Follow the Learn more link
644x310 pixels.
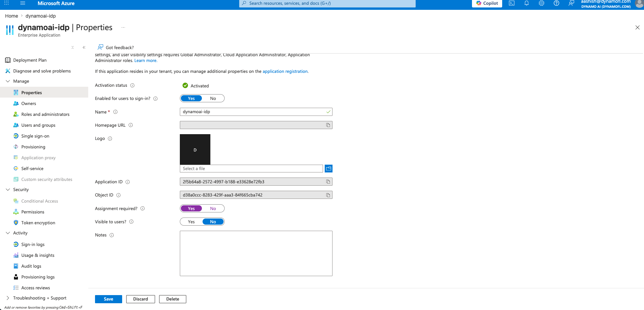(146, 61)
